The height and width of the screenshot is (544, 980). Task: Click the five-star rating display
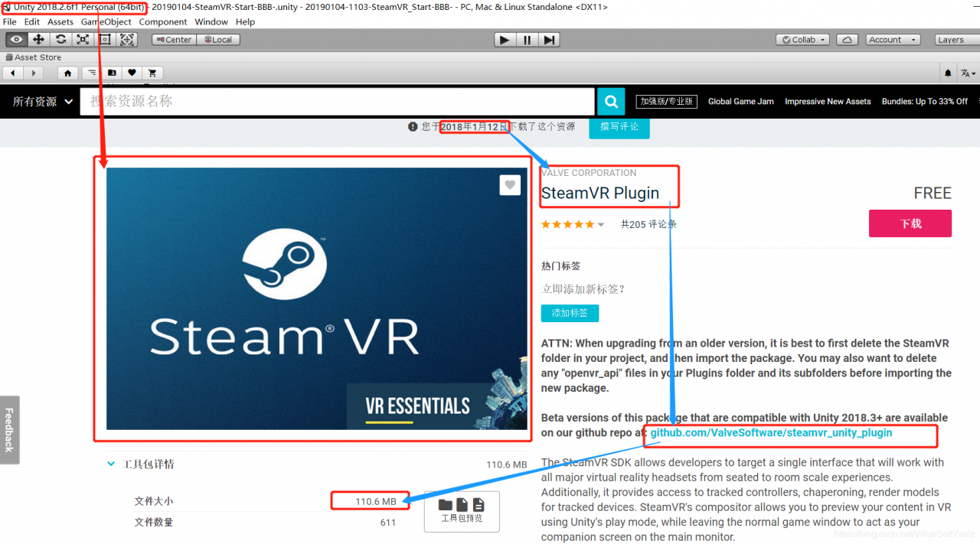click(x=567, y=224)
